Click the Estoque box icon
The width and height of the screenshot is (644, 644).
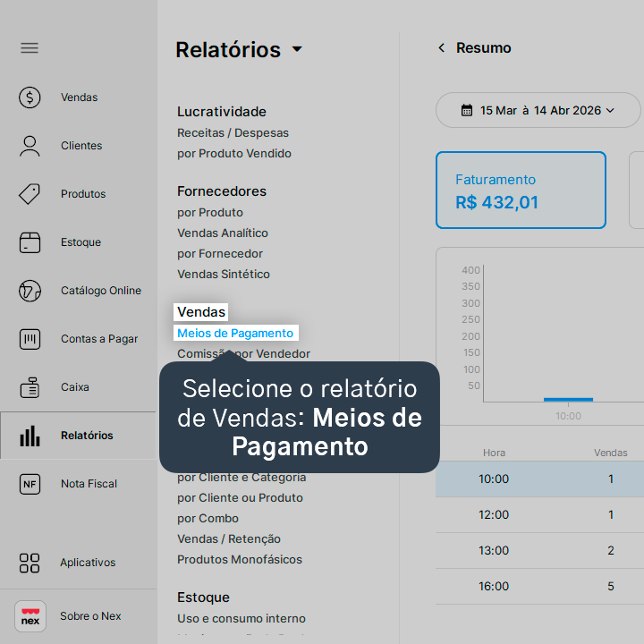tap(30, 242)
